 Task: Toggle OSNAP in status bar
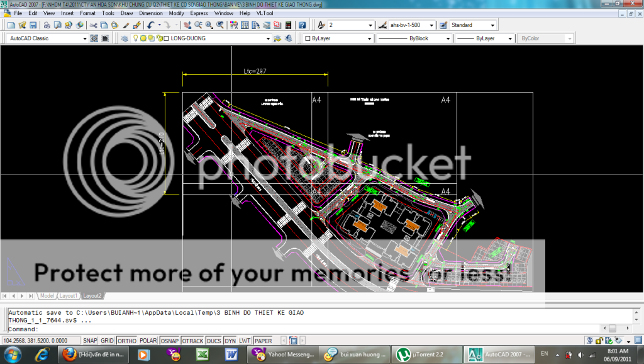(x=170, y=341)
